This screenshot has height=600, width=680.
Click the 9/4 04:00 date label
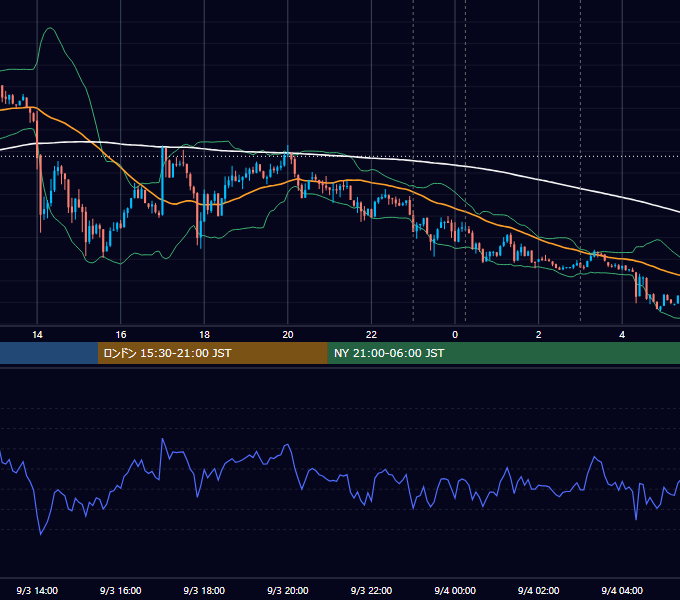pos(622,590)
